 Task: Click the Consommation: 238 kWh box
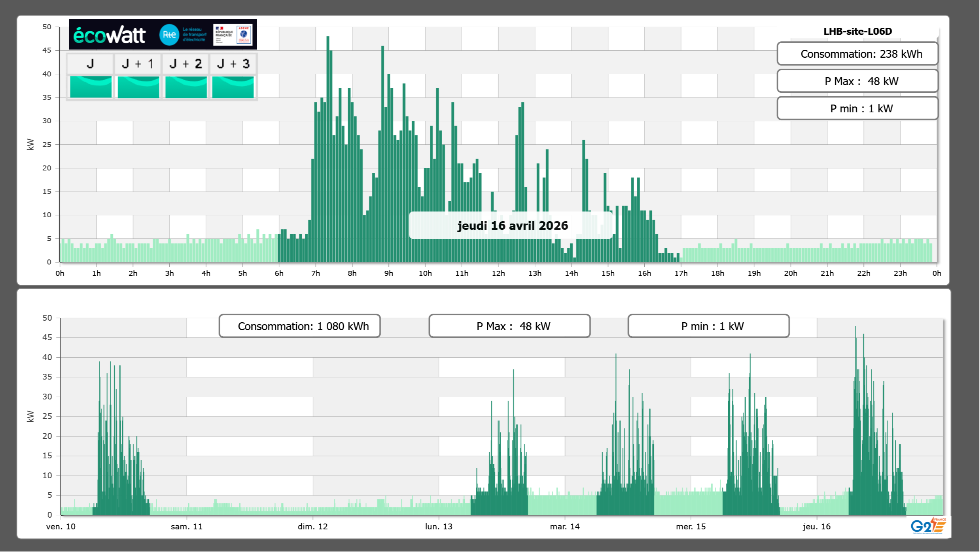857,54
